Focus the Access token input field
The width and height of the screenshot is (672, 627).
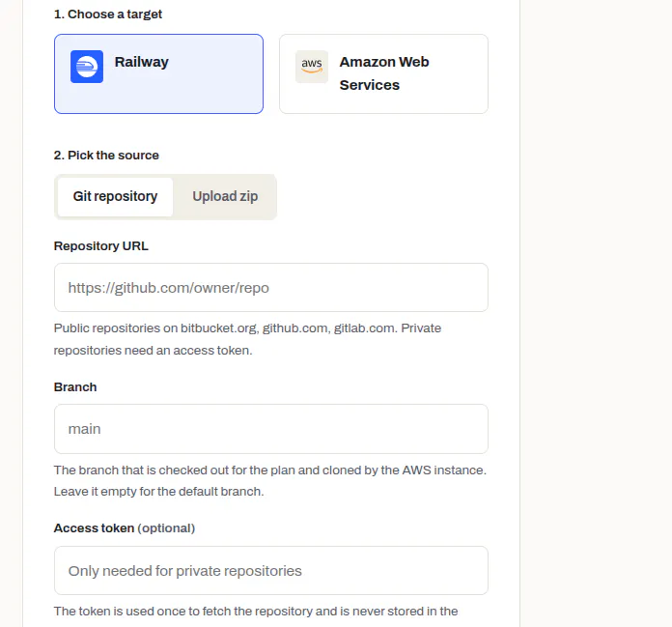(271, 570)
